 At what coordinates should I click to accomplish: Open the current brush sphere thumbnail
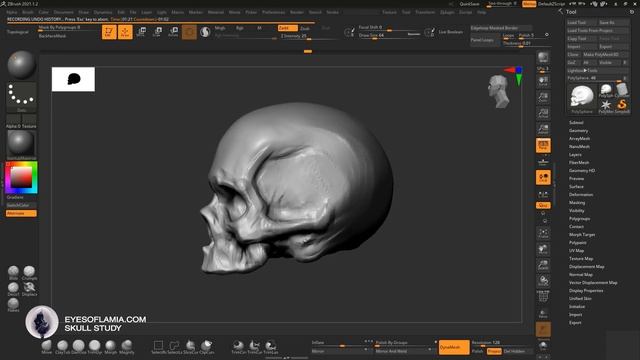pyautogui.click(x=21, y=65)
